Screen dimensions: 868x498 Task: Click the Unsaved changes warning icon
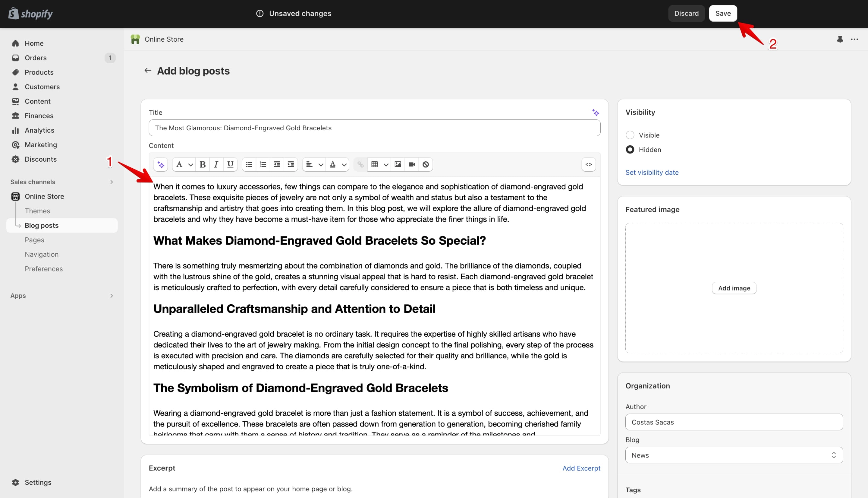pyautogui.click(x=260, y=13)
